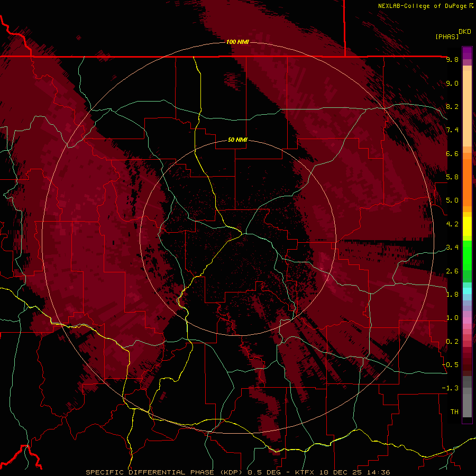Click the pink swatch on the color bar
476x476 pixels.
467,321
